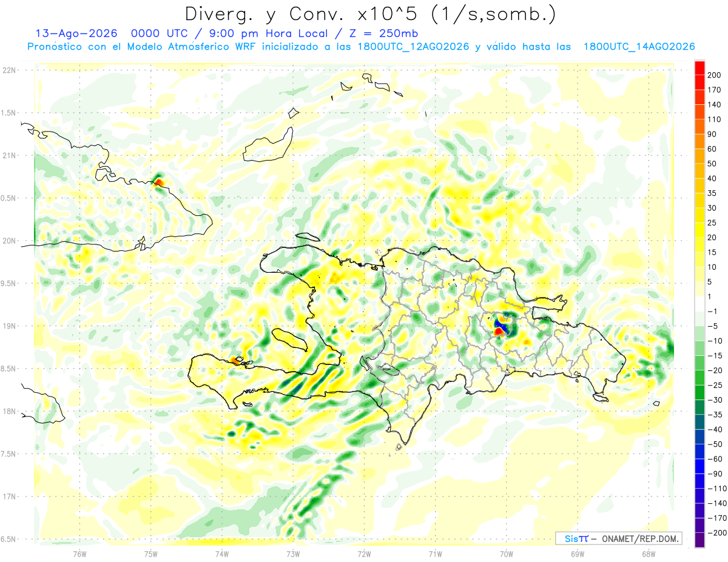Pick the colorbar segment between -25 and -30

tap(699, 393)
